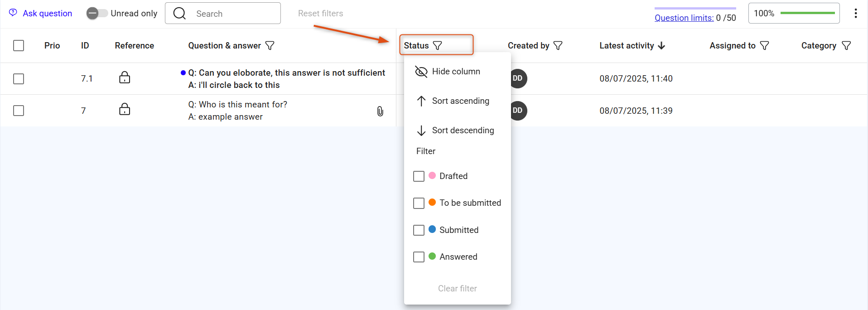The width and height of the screenshot is (868, 310).
Task: Open the paperclip attachment on question 7
Action: point(380,111)
